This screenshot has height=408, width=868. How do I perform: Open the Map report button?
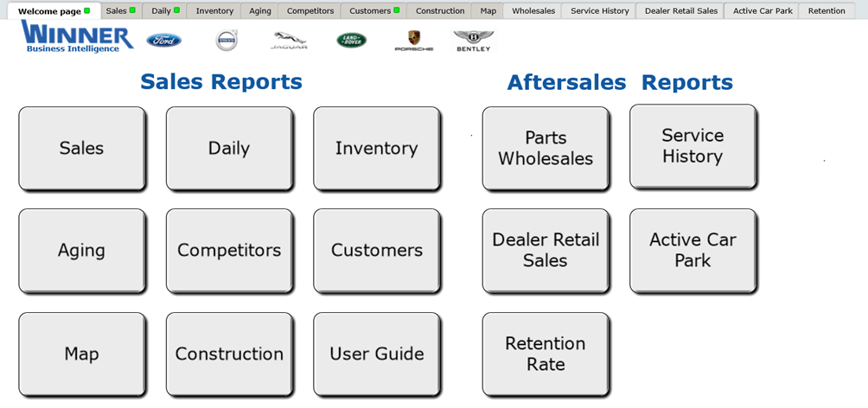(81, 354)
